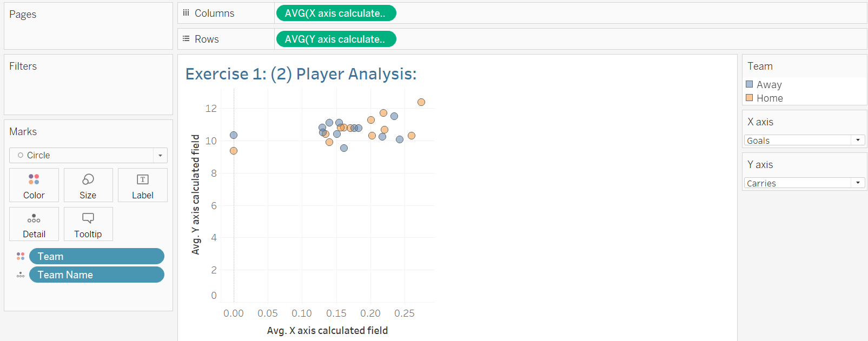Click the Detail marks card icon

coord(34,218)
